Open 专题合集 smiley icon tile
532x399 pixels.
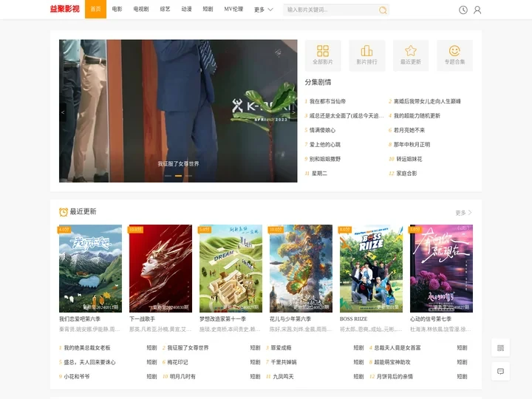(454, 55)
